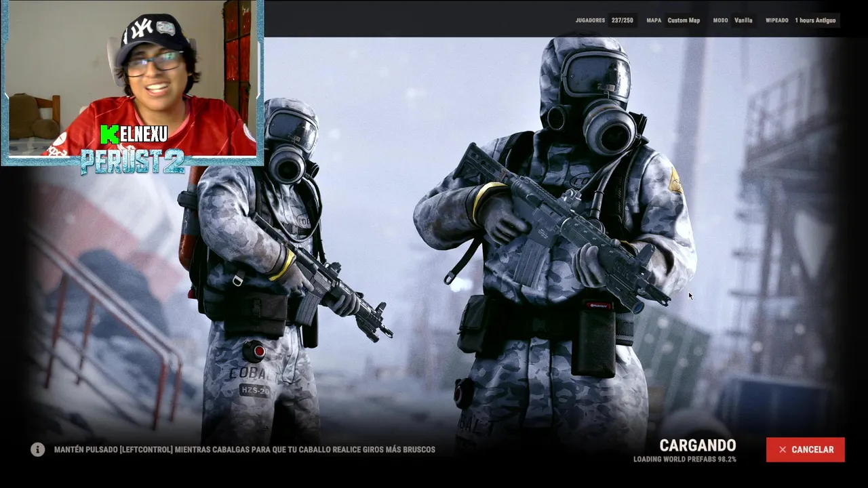Click the info icon beside the tip
868x488 pixels.
[37, 449]
